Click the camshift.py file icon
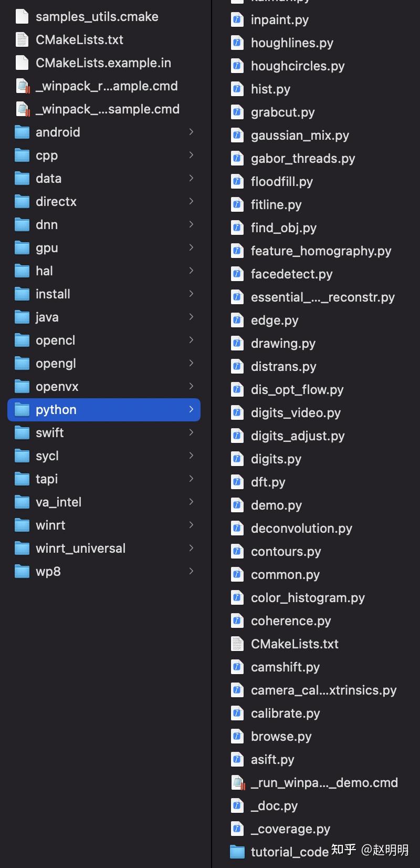Screen dimensions: 420x868 tap(237, 667)
